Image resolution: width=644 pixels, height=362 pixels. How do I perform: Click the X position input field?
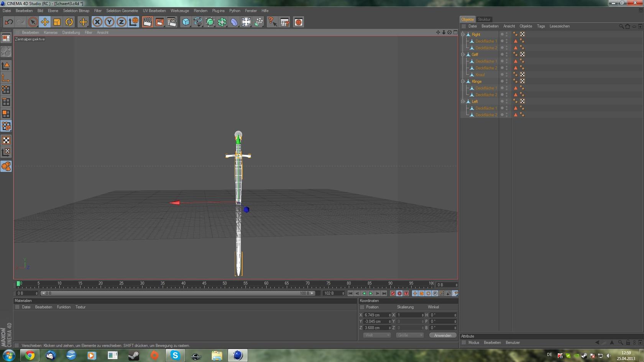point(376,315)
